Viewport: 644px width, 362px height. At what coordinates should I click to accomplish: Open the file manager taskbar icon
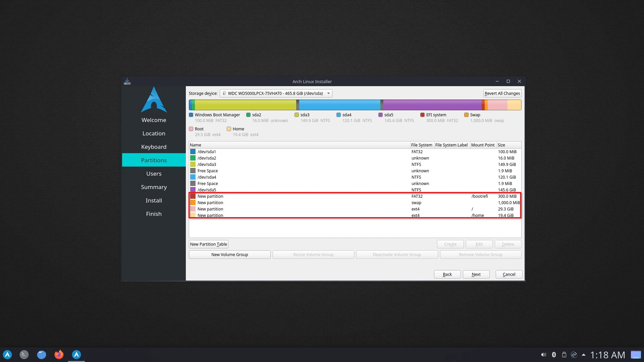tap(42, 355)
